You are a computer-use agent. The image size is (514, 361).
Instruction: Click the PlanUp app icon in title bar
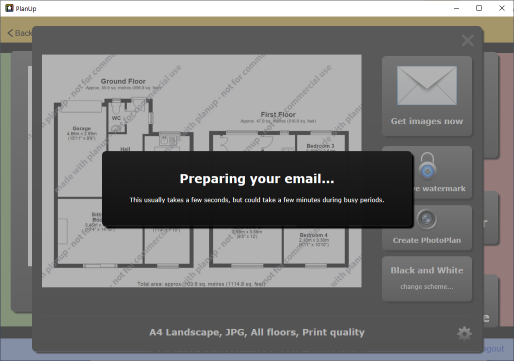[9, 8]
